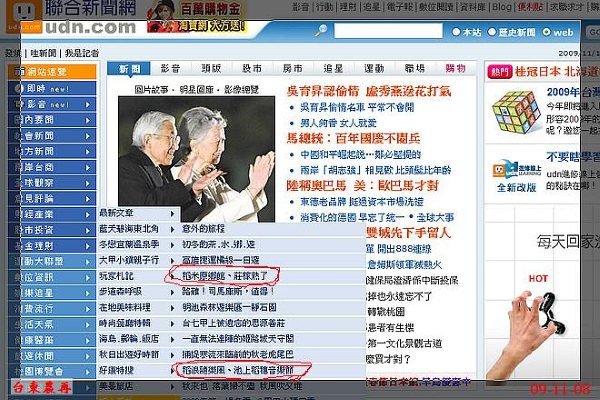Click the udn e-learning 全新改版 logo
Image resolution: width=600 pixels, height=400 pixels.
click(x=517, y=177)
